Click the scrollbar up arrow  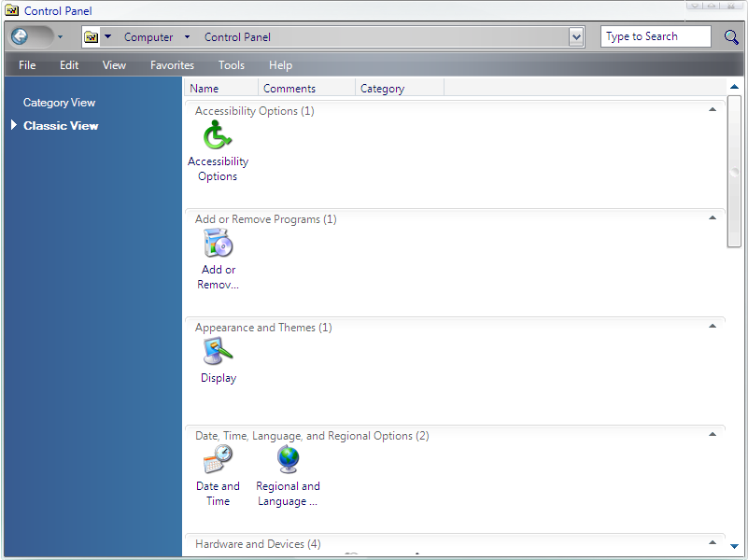[x=734, y=87]
